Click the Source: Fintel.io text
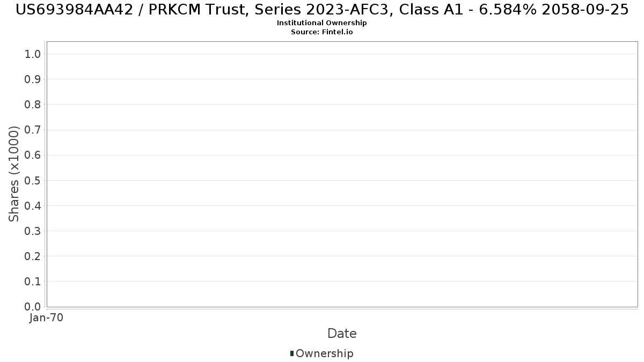644x362 pixels. (322, 32)
